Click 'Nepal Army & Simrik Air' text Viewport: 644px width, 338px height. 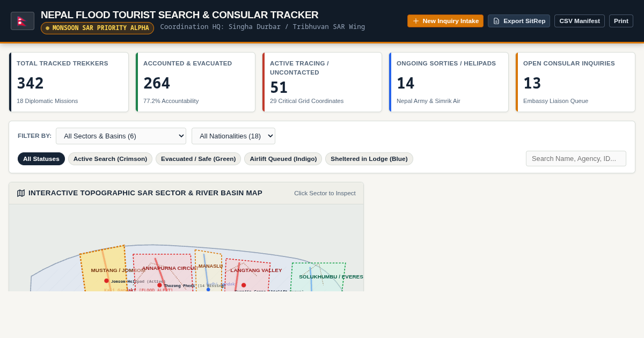[x=428, y=101]
